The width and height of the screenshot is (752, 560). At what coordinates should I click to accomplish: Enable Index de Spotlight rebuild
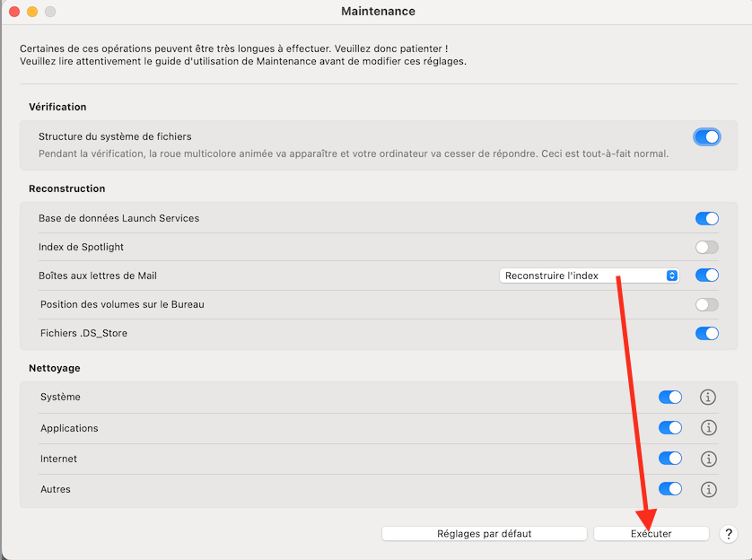707,248
